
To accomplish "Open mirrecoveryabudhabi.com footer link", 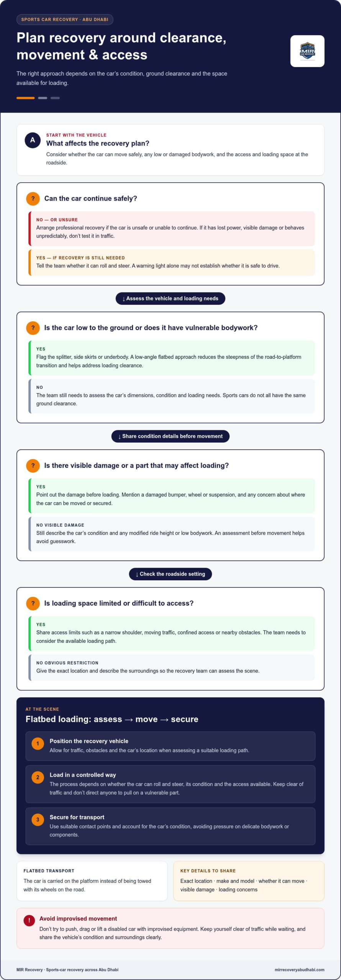I will 300,970.
